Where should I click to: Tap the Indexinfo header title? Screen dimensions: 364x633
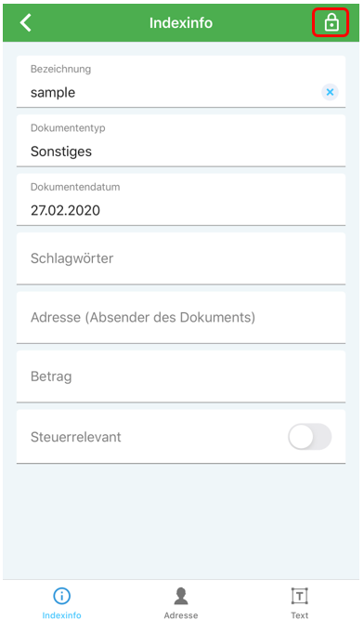(181, 23)
